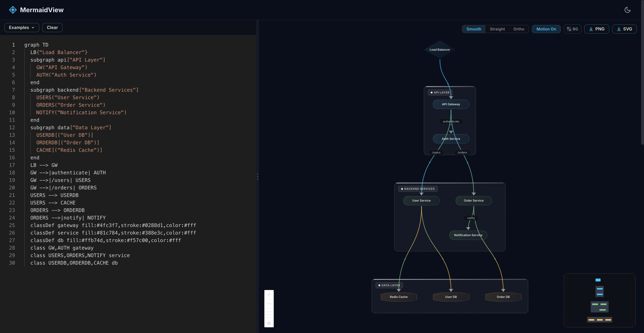Toggle the BG background checkerboard button
The image size is (644, 333).
(572, 29)
